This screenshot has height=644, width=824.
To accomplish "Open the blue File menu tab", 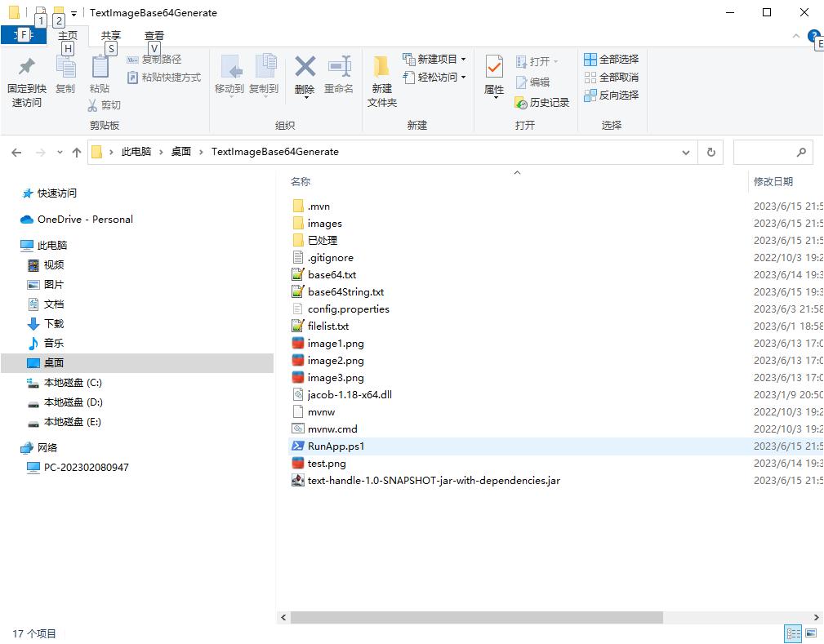I will [x=24, y=35].
